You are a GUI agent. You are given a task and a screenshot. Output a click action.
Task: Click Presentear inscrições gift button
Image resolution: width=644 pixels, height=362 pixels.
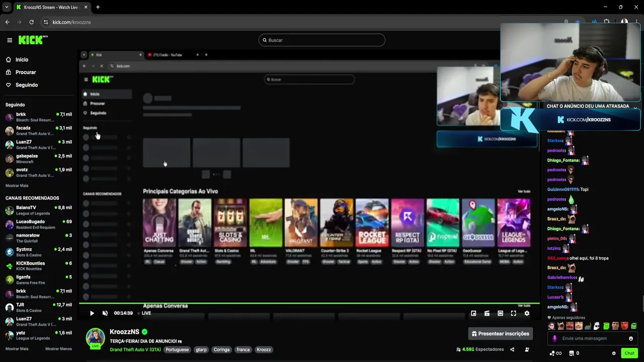pos(501,333)
